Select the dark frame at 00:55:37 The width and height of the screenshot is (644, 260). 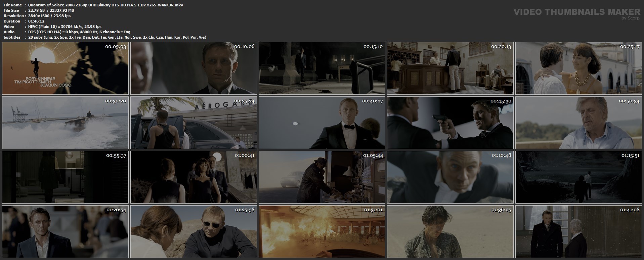pos(65,177)
